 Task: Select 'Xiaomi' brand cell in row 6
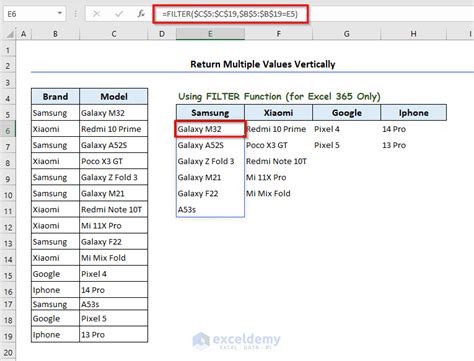[x=55, y=129]
